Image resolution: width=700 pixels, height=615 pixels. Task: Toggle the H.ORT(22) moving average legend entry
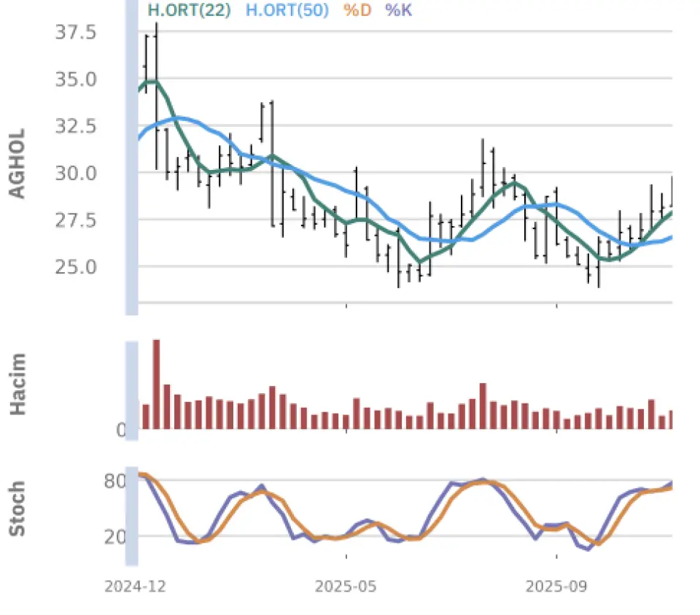pyautogui.click(x=188, y=10)
